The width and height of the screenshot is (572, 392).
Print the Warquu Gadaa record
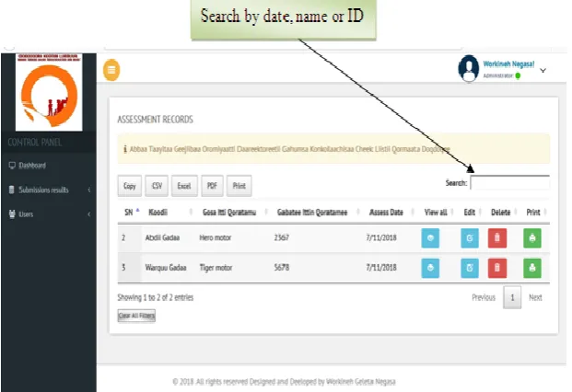(x=532, y=268)
